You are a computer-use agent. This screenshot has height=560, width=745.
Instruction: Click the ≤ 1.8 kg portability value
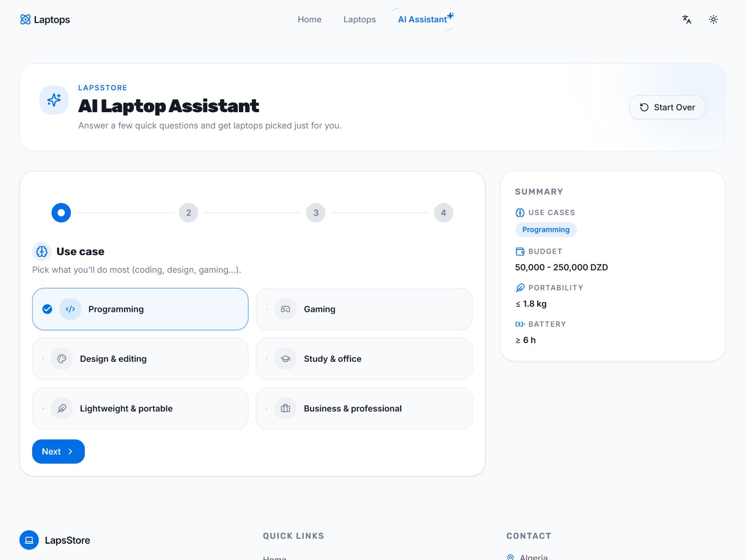[x=531, y=304]
